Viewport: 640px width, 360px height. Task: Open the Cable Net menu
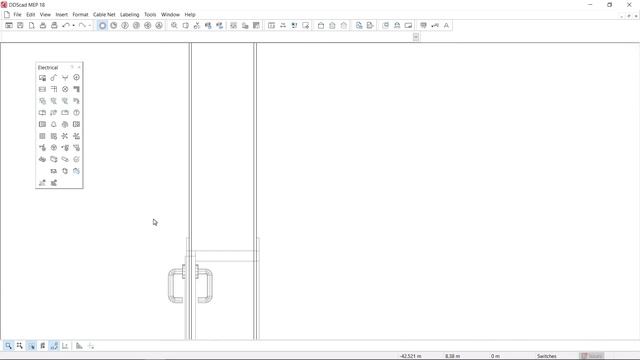pos(104,15)
